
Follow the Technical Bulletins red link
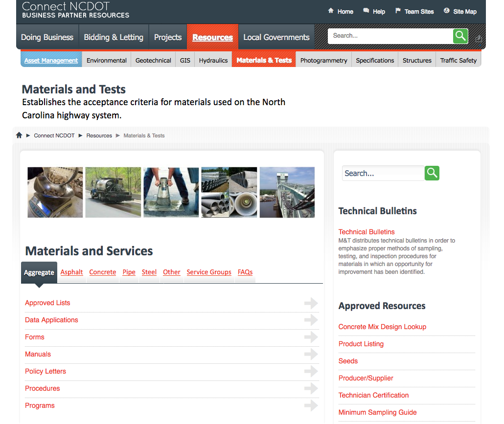(367, 232)
